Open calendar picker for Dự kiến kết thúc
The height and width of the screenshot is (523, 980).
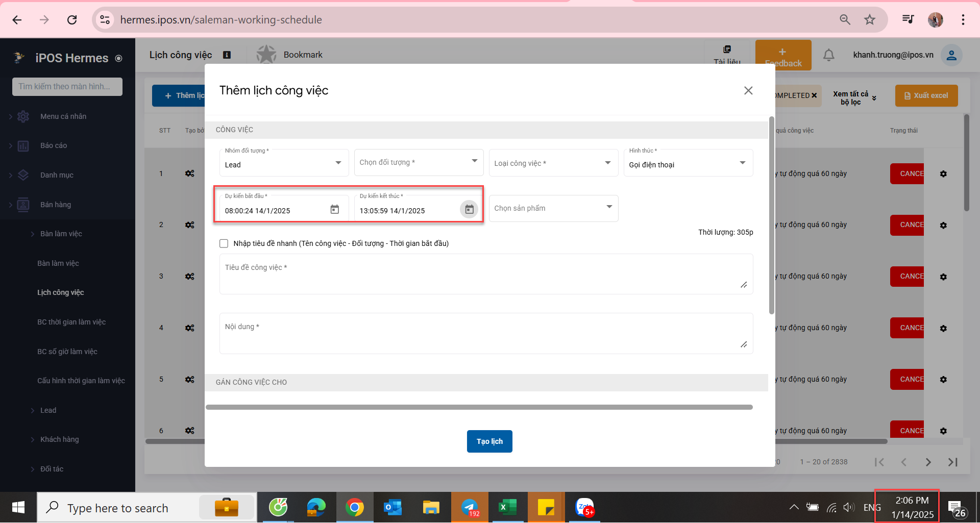[469, 209]
